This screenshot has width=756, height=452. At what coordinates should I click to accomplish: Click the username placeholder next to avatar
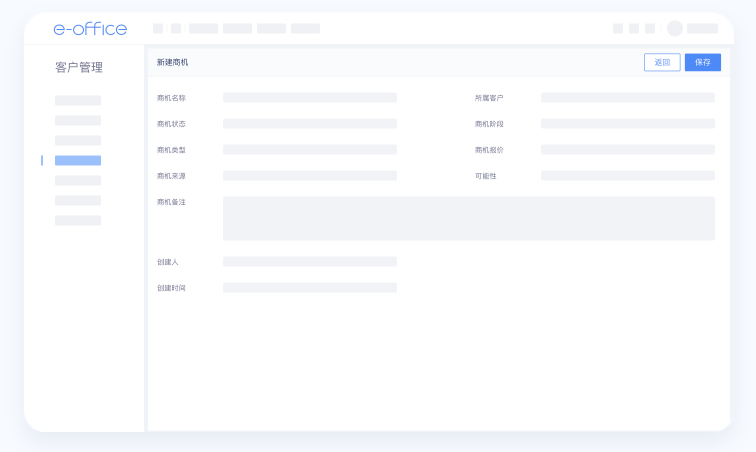coord(702,29)
